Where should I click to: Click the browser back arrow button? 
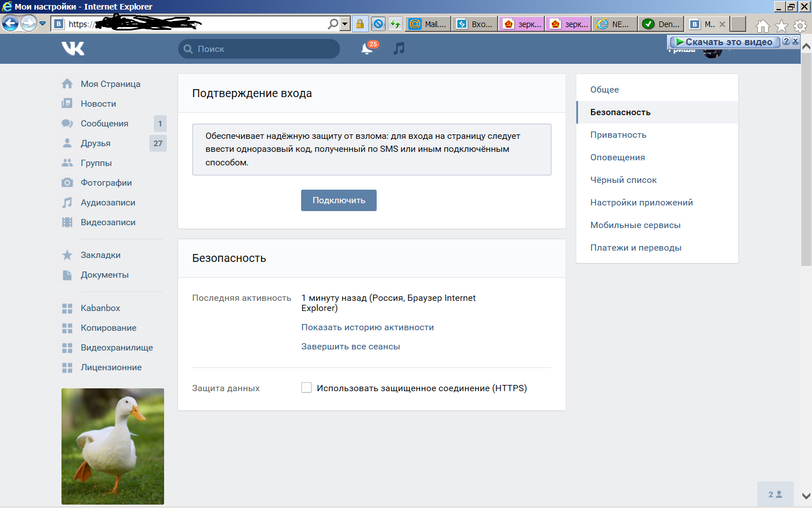[x=10, y=24]
